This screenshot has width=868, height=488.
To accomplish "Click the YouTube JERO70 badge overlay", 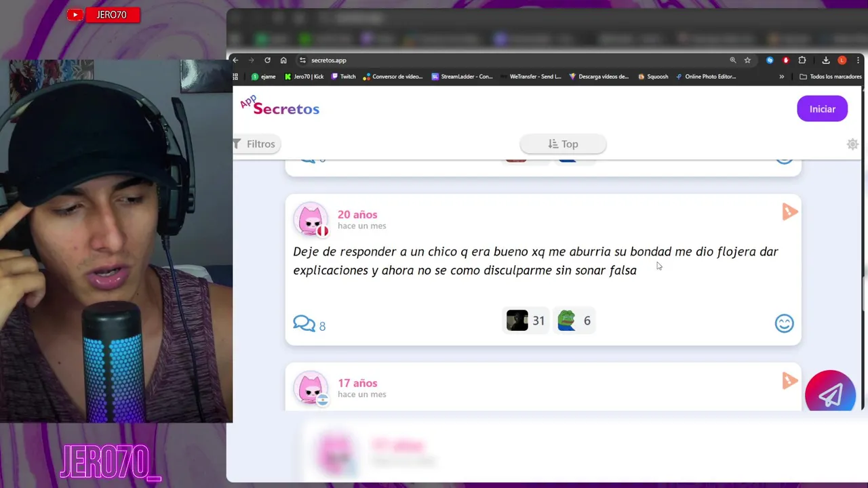I will (x=103, y=14).
